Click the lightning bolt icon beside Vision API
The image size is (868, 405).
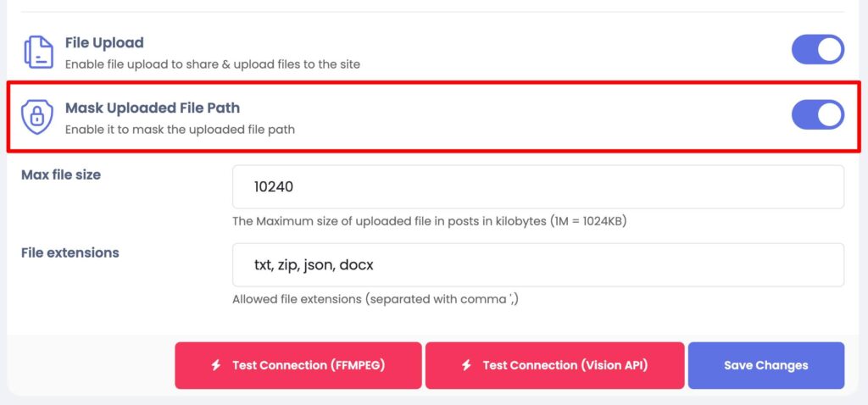pyautogui.click(x=467, y=365)
